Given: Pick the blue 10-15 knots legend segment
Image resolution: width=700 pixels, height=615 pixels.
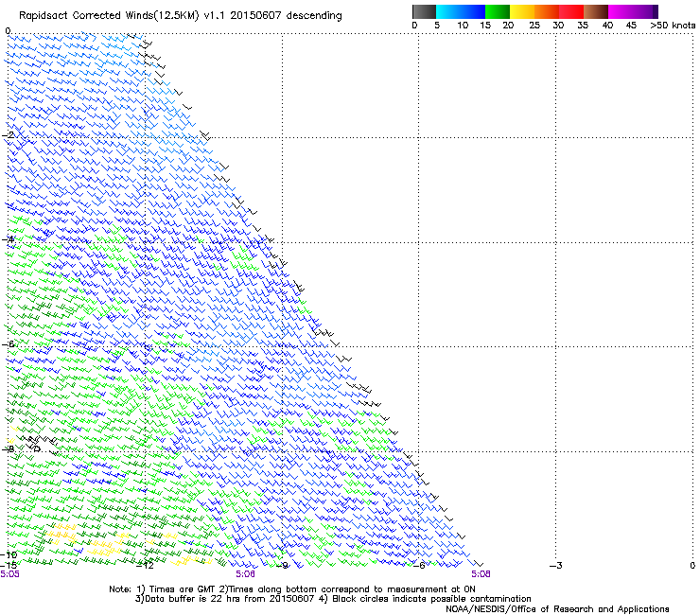Looking at the screenshot, I should 473,11.
